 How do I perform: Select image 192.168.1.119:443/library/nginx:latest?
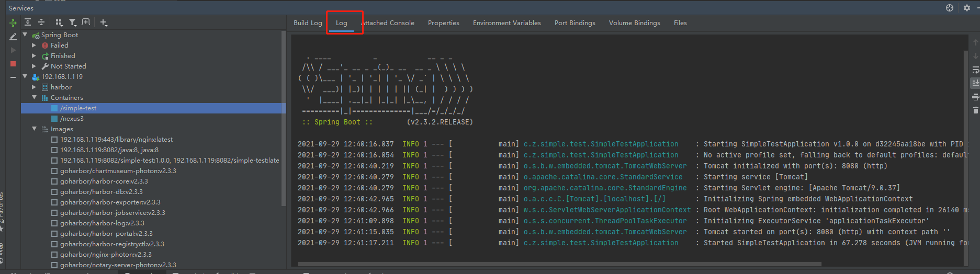(116, 140)
